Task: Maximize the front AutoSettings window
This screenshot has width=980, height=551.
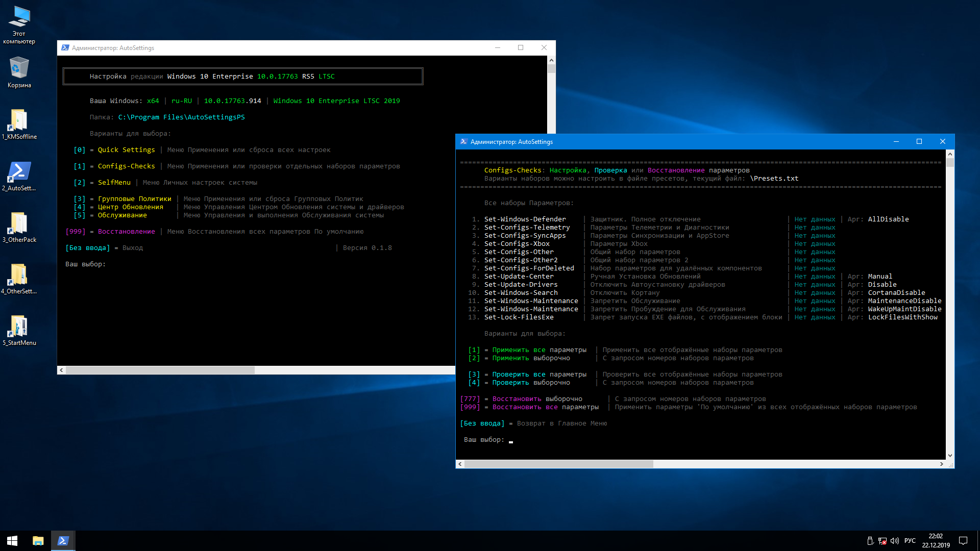Action: point(919,142)
